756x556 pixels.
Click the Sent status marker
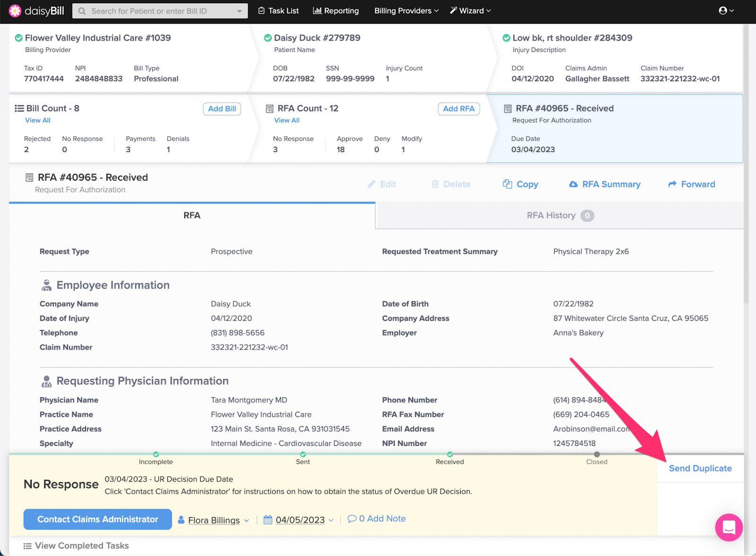pos(303,454)
